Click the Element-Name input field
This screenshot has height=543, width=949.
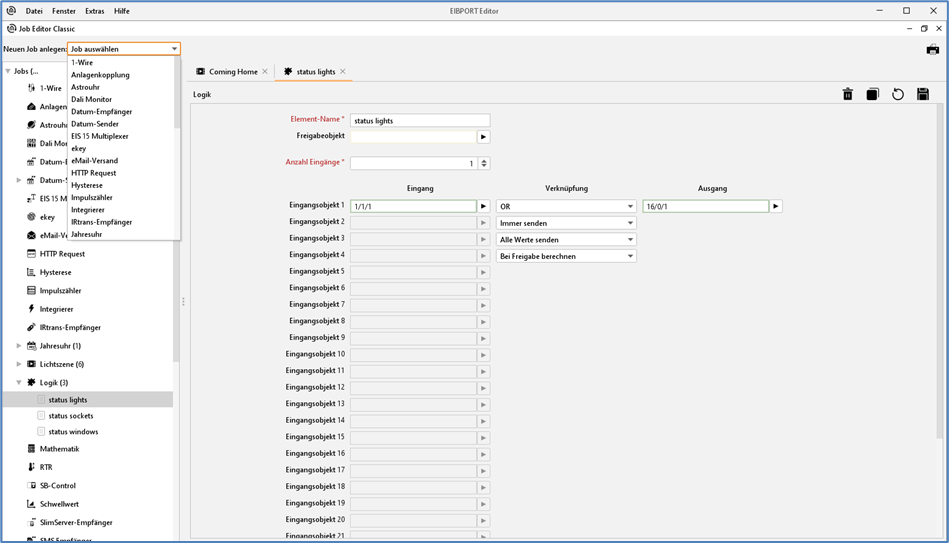(420, 121)
